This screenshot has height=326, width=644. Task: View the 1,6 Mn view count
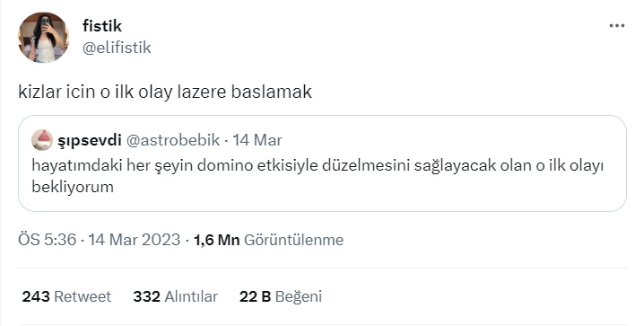click(x=216, y=240)
